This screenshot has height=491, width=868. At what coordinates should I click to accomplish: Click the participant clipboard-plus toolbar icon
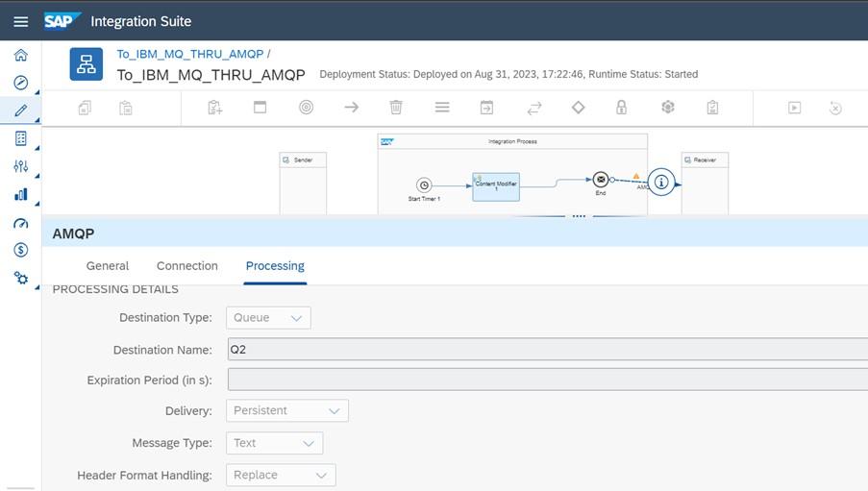pyautogui.click(x=214, y=108)
